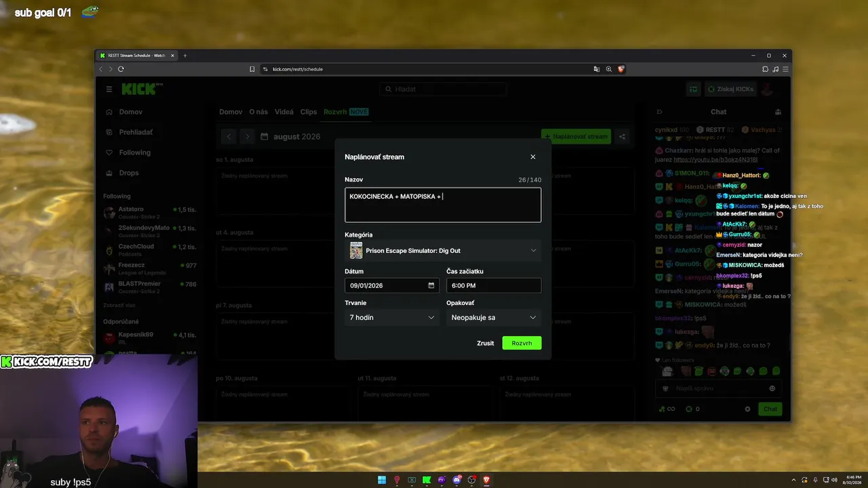Switch to the Videá tab
The width and height of the screenshot is (868, 488).
click(x=284, y=112)
